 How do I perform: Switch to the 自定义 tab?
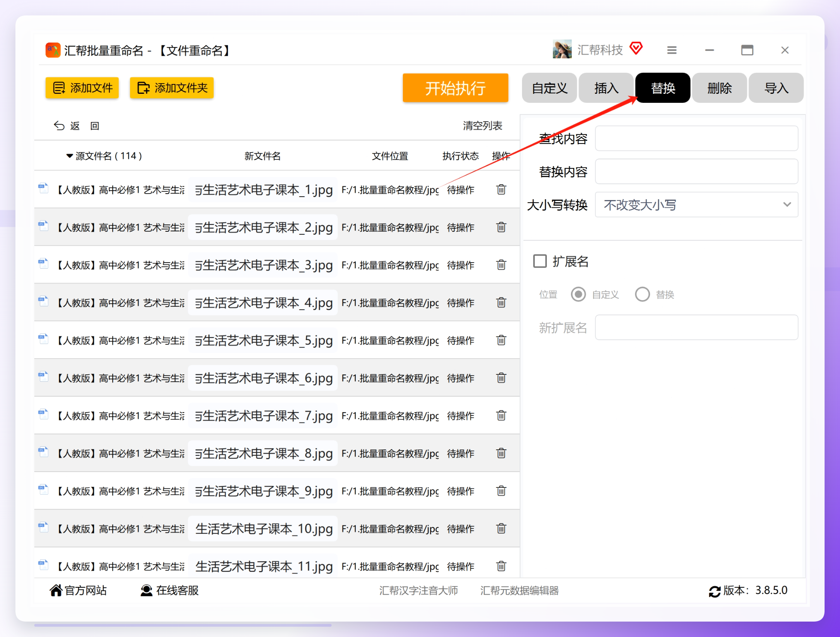pos(549,88)
